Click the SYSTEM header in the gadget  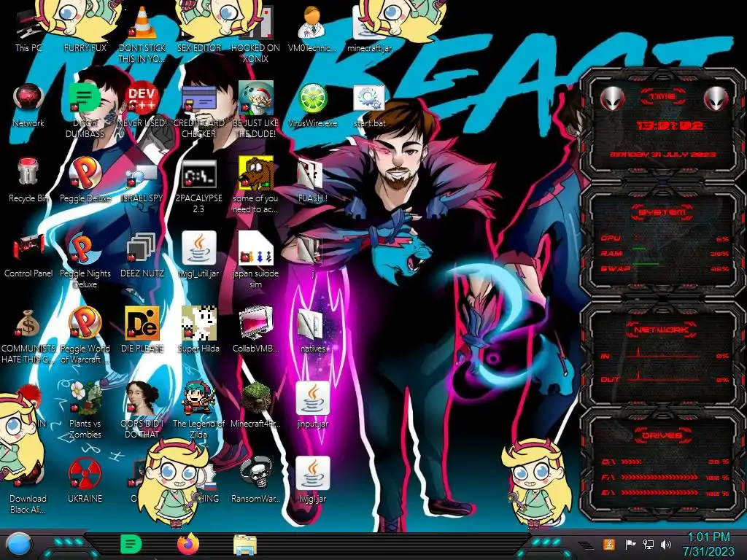point(662,212)
